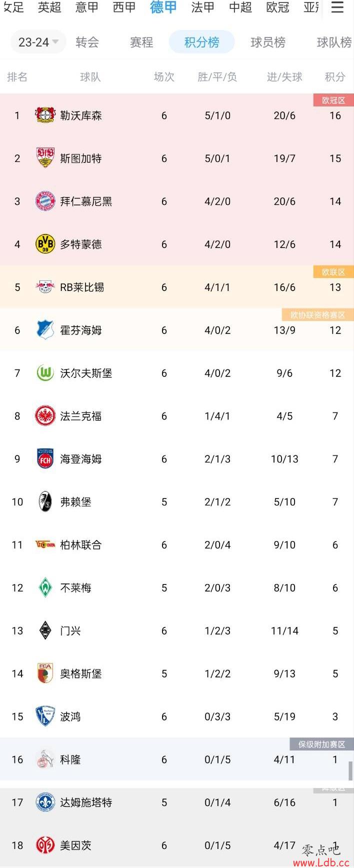
Task: Tap the Bayern Munich (拜仁慕尼黑) logo
Action: click(45, 201)
